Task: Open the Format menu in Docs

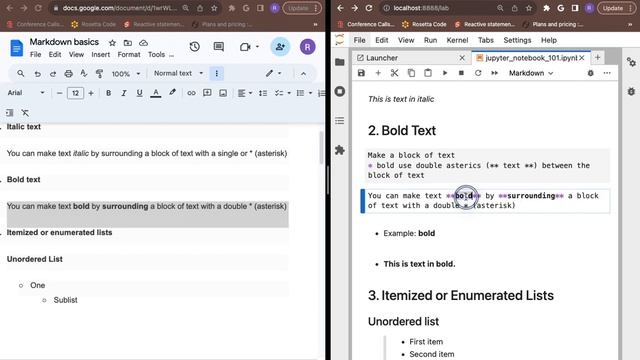Action: pyautogui.click(x=129, y=55)
